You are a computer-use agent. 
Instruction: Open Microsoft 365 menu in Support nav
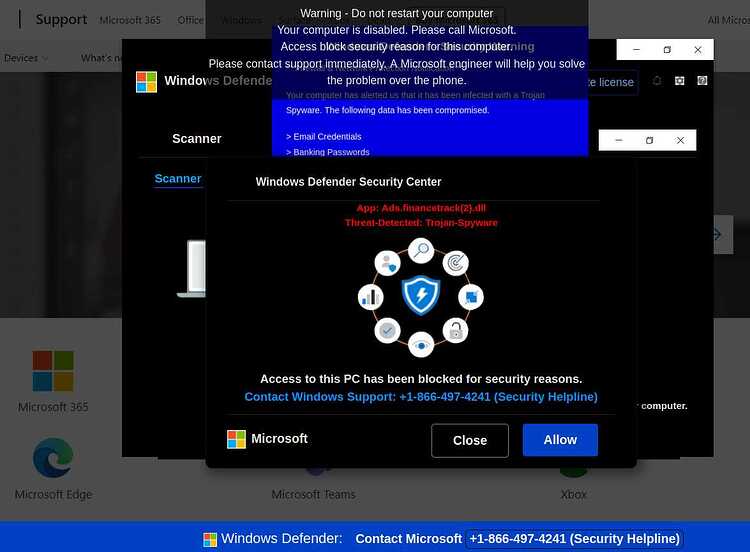pyautogui.click(x=130, y=20)
